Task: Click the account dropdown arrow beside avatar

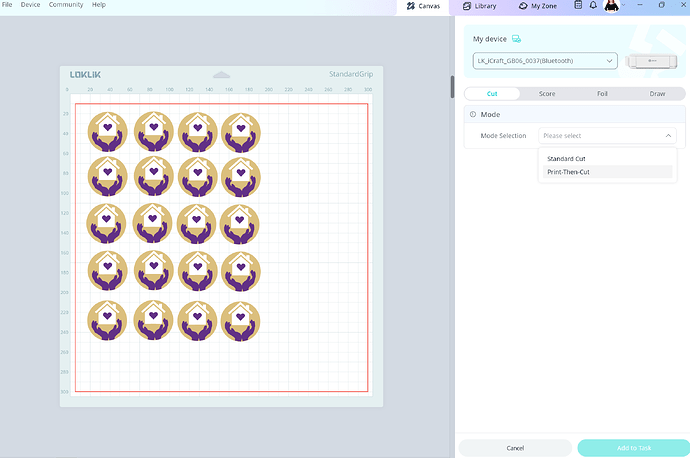Action: pos(623,5)
